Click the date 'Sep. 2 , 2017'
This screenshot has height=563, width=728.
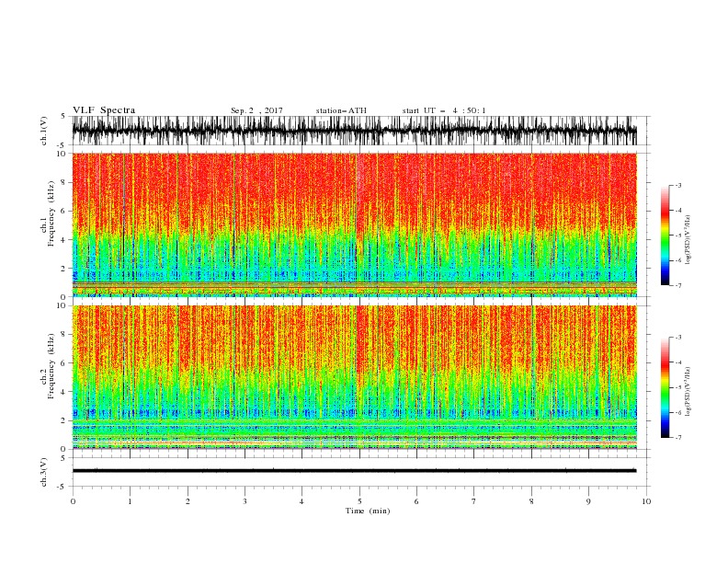256,110
